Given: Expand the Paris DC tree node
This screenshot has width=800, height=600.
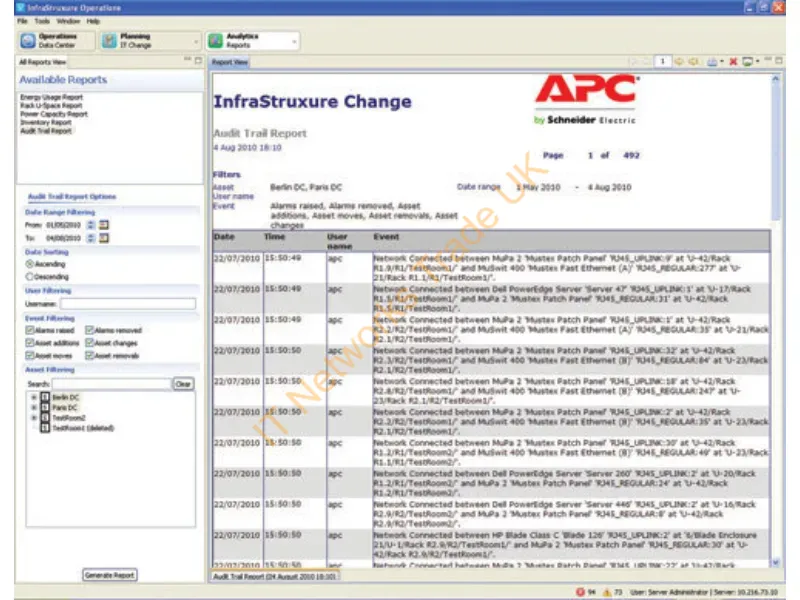Looking at the screenshot, I should point(34,407).
